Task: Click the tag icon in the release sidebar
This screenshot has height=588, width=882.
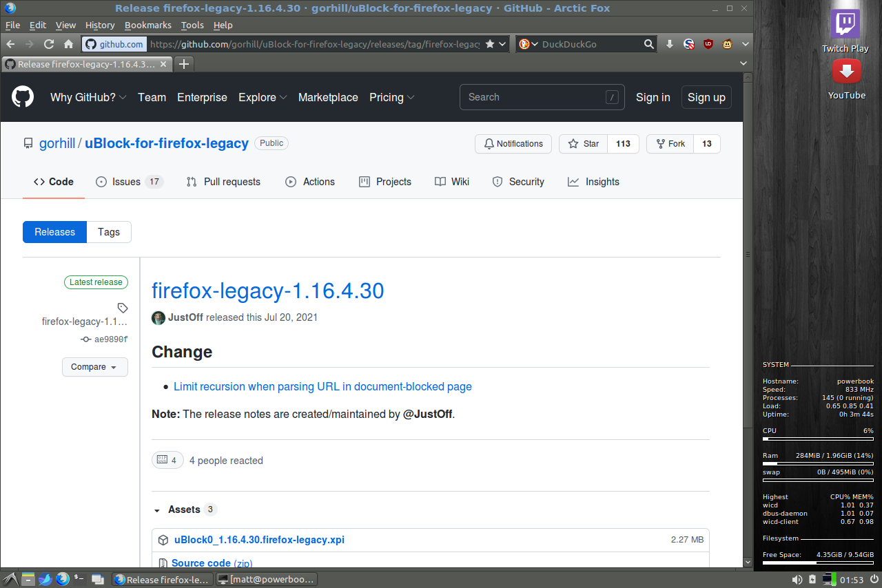Action: [123, 308]
